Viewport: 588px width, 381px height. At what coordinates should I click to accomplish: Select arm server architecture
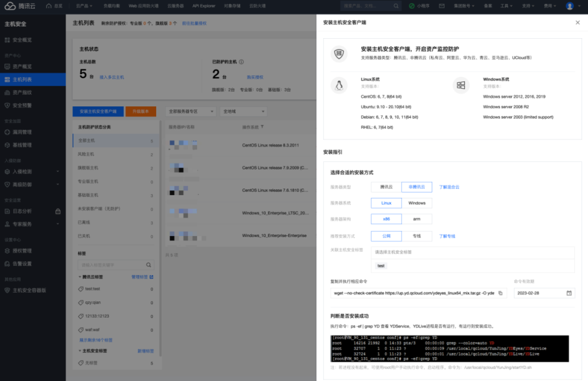tap(416, 219)
